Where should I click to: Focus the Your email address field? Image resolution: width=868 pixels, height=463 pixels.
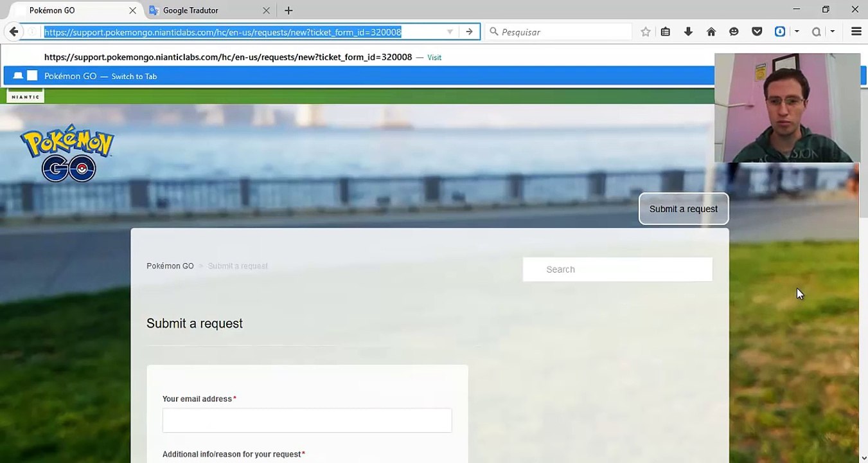[x=307, y=421]
